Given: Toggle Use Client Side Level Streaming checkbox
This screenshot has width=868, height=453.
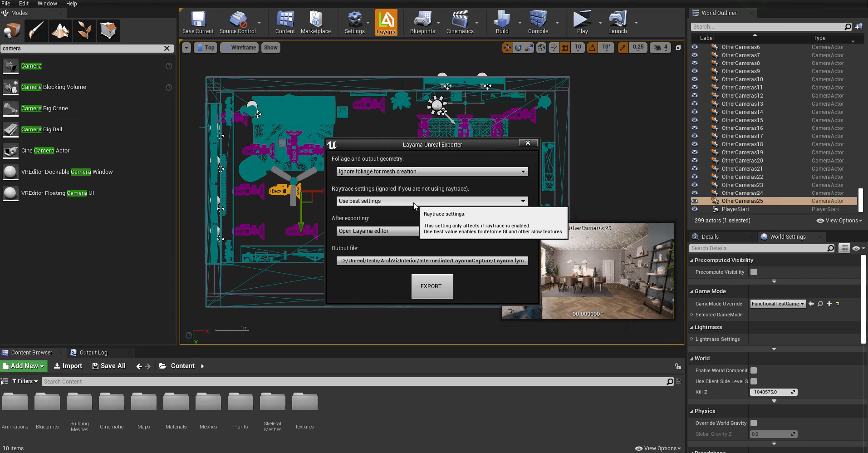Looking at the screenshot, I should [754, 381].
